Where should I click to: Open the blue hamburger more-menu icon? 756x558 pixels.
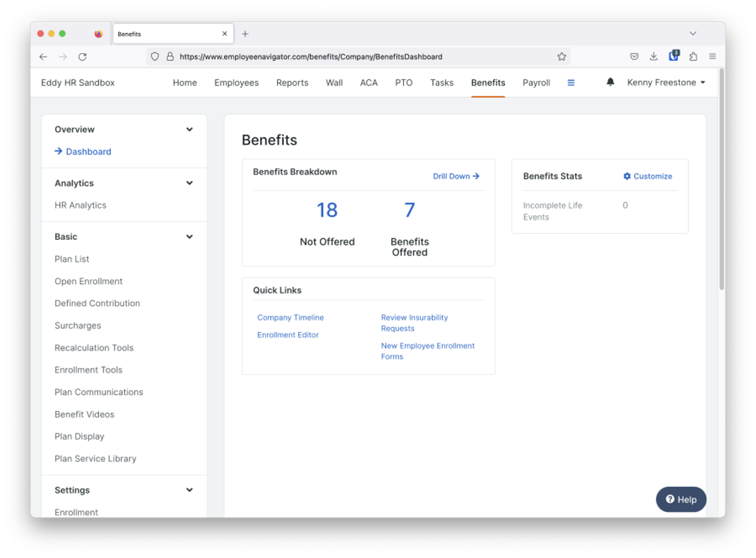[x=571, y=83]
